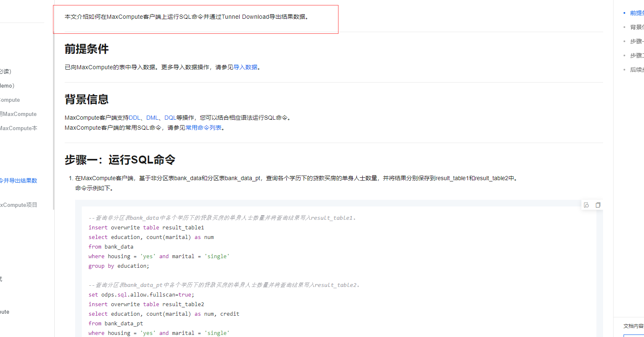
Task: Click the code comment ending in result_table2。
Action: tap(224, 285)
